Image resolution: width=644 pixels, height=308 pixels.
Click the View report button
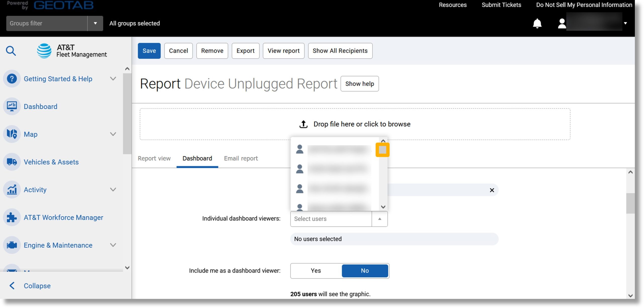pyautogui.click(x=284, y=51)
